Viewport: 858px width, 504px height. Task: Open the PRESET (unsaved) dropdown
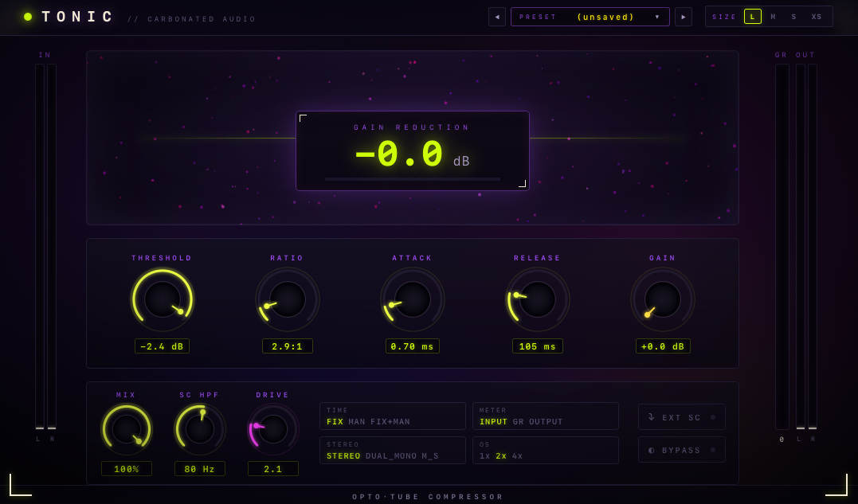pyautogui.click(x=590, y=17)
